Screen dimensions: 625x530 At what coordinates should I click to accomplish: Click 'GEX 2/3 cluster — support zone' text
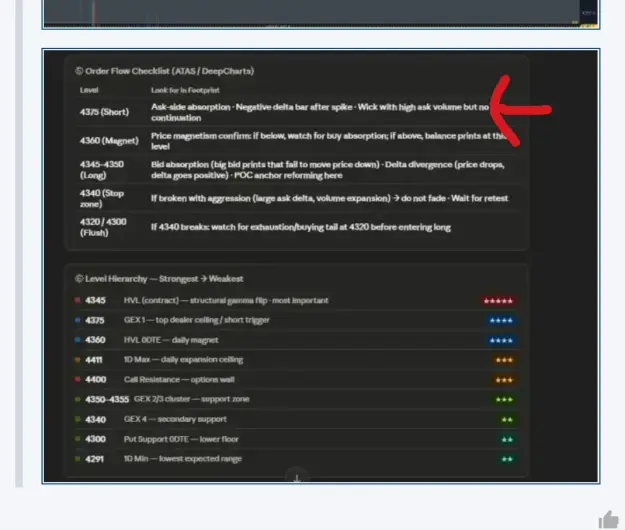191,399
